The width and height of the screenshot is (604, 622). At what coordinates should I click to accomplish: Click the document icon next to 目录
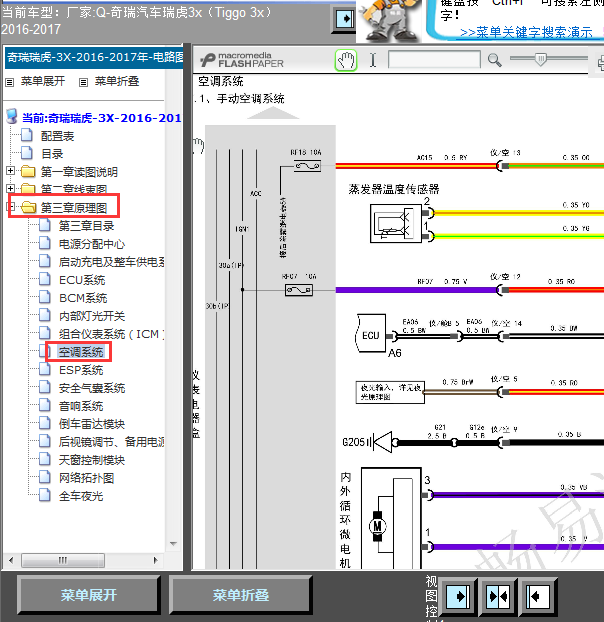click(x=27, y=153)
